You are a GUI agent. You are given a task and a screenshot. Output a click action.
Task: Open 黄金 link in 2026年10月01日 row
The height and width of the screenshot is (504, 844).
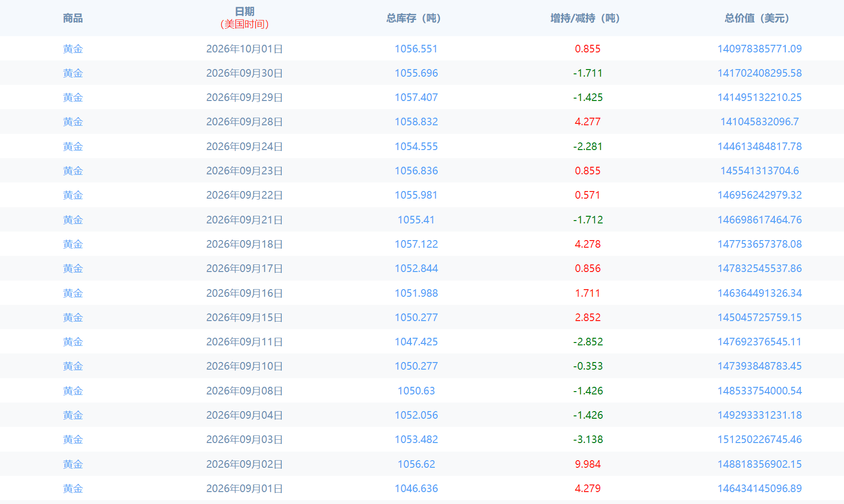click(x=73, y=49)
